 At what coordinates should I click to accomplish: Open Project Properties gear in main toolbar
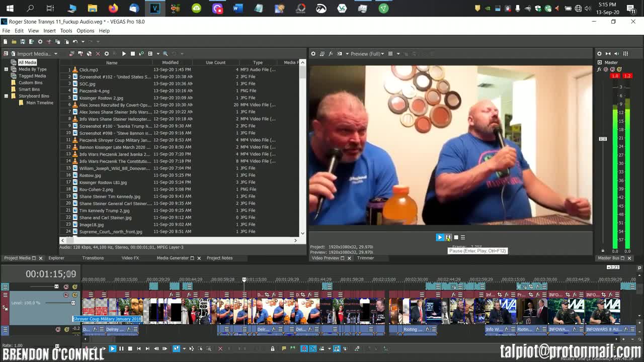click(x=40, y=41)
